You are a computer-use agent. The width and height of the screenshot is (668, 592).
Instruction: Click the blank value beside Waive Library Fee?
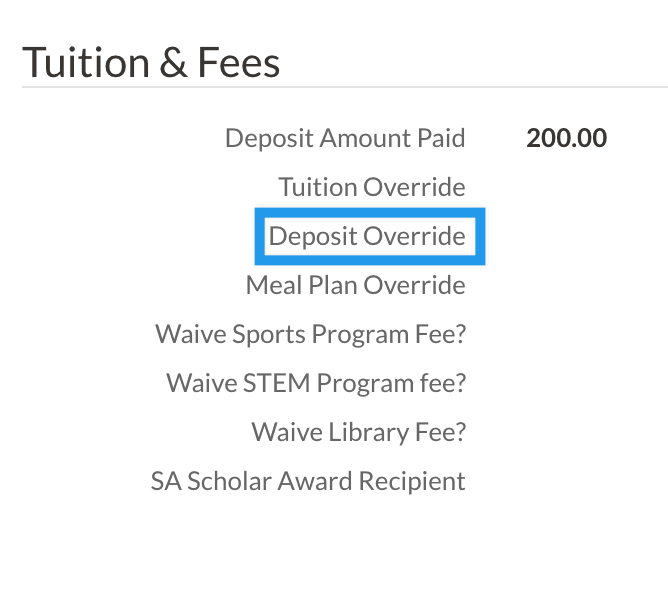pos(566,432)
